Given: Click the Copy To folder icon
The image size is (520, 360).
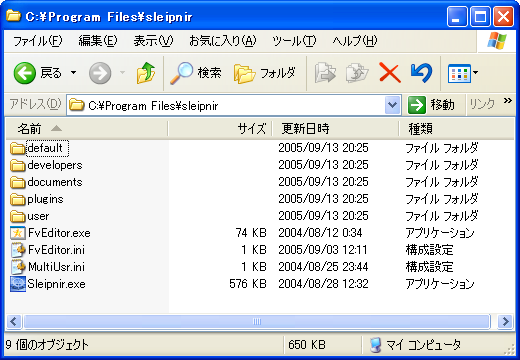Looking at the screenshot, I should pos(357,73).
